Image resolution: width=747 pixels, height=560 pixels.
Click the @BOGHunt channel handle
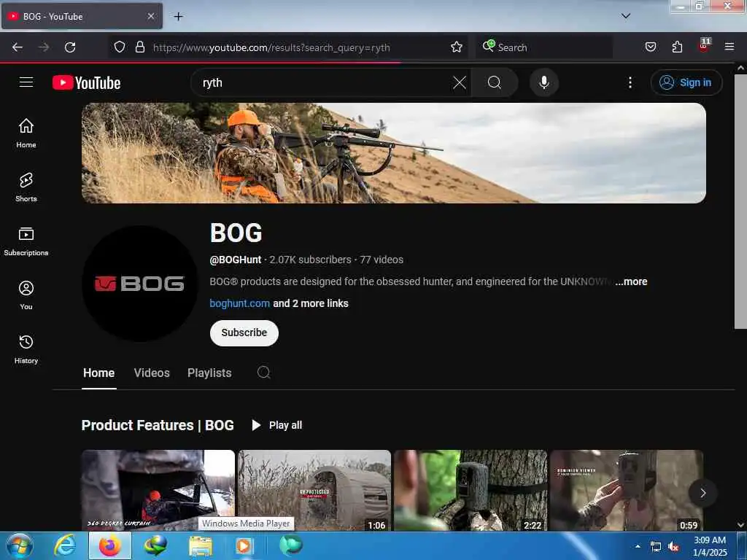236,260
